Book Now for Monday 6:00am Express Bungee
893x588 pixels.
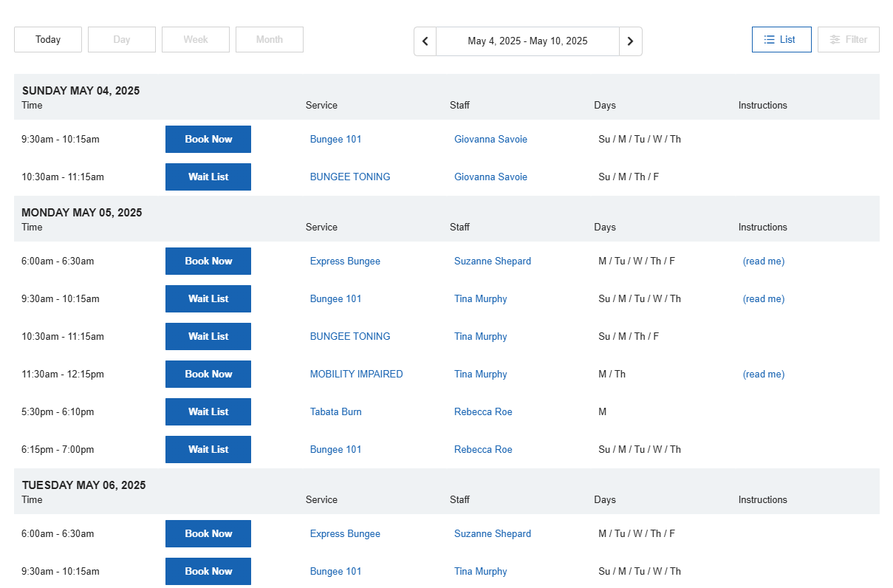pyautogui.click(x=208, y=261)
